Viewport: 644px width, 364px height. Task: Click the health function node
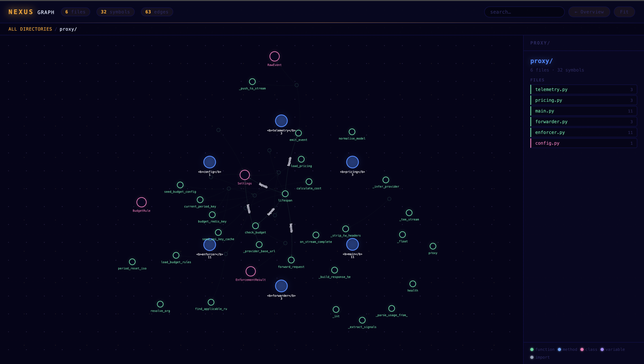[413, 284]
